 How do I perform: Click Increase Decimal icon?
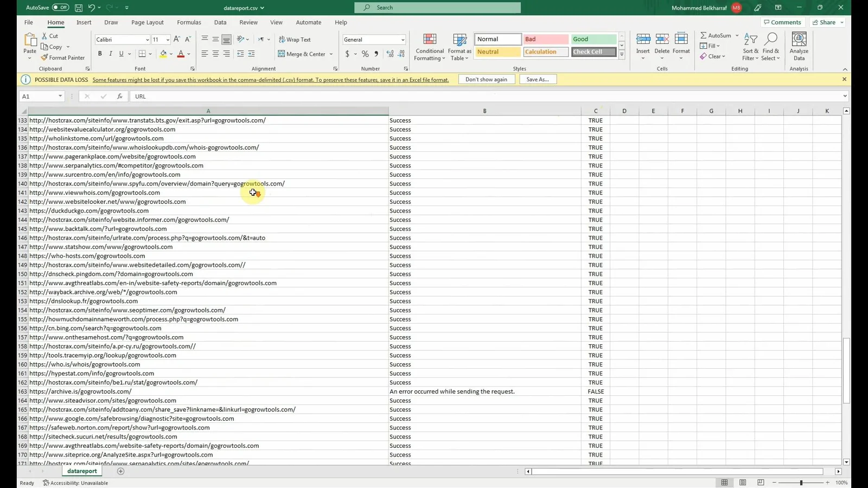coord(390,54)
